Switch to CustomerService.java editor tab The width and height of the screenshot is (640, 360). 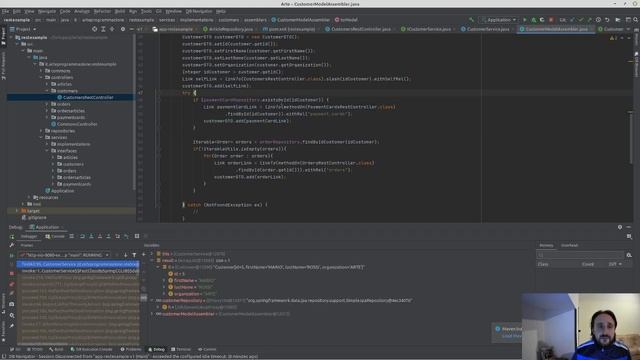coord(488,29)
